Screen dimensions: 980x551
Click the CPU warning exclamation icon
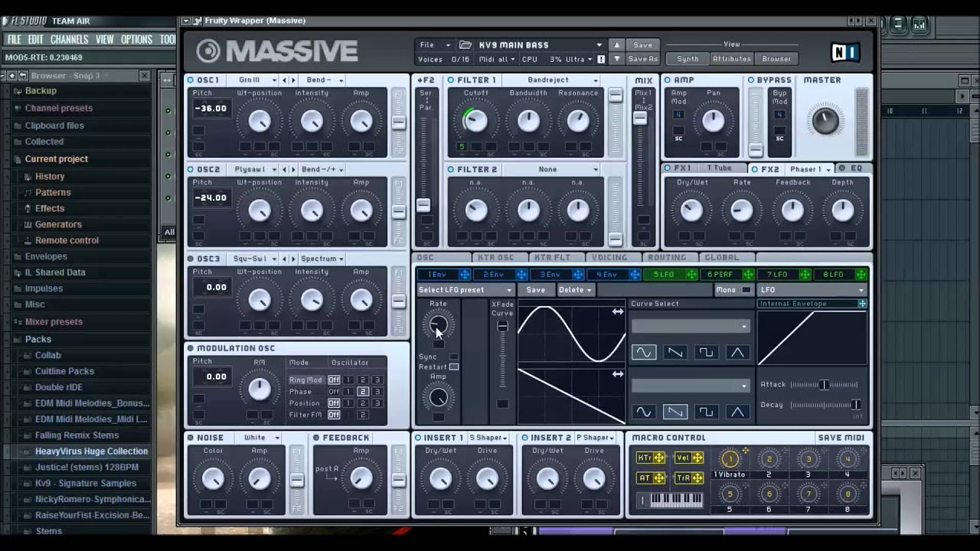click(601, 59)
